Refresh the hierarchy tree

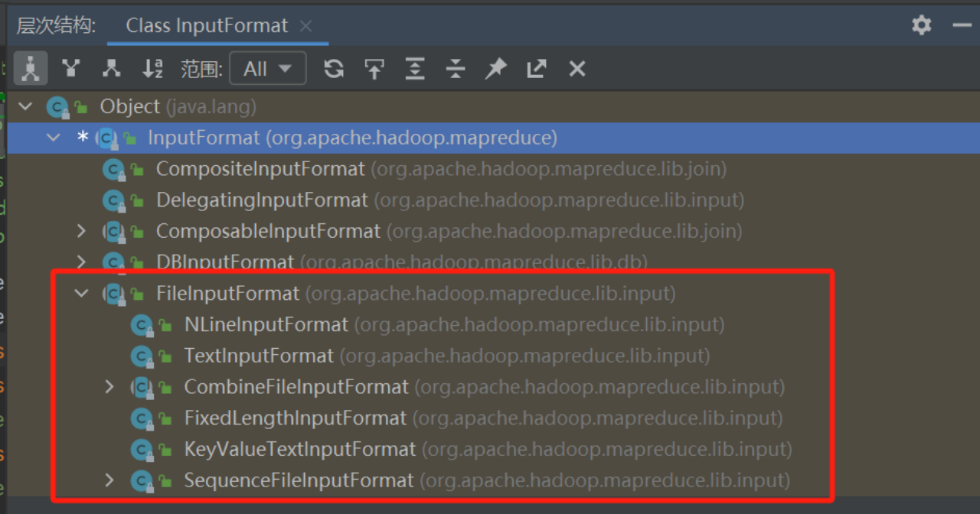[334, 69]
